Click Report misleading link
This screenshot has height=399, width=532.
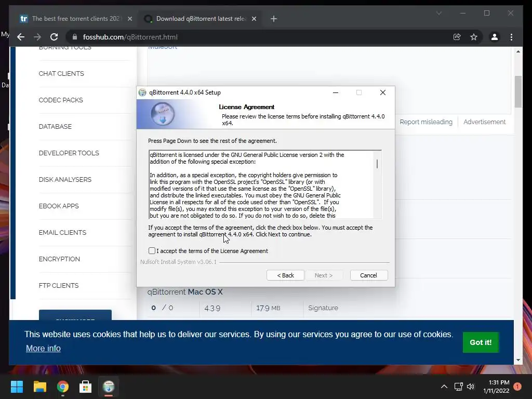click(426, 122)
